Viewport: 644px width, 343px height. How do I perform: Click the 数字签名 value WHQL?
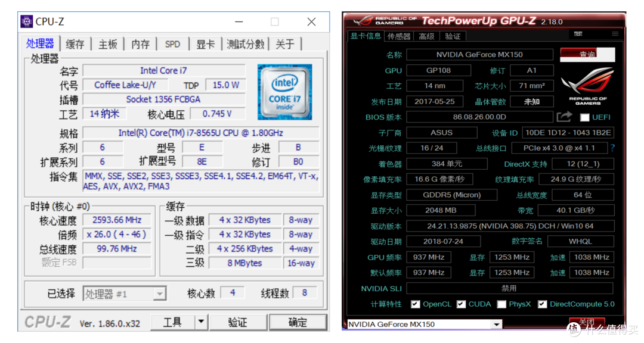click(x=580, y=241)
